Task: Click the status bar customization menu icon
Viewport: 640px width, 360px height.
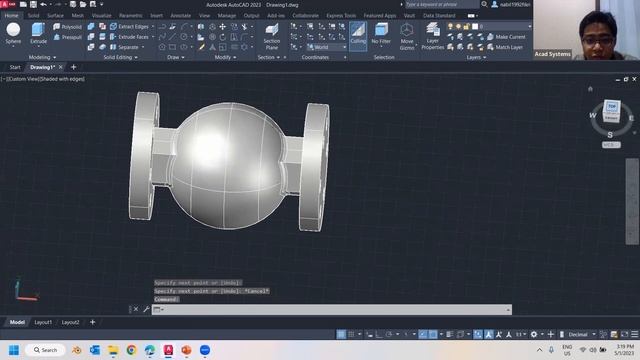Action: [634, 334]
